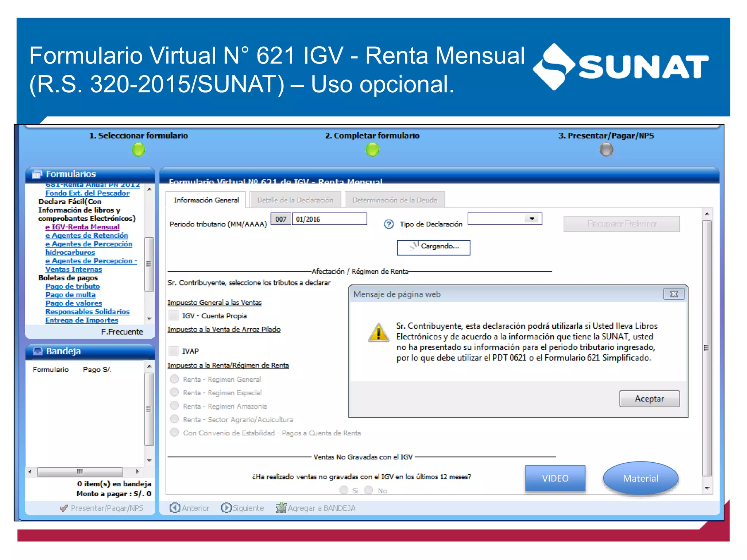The height and width of the screenshot is (560, 747).
Task: Open e Agentes de Retención link
Action: [86, 236]
